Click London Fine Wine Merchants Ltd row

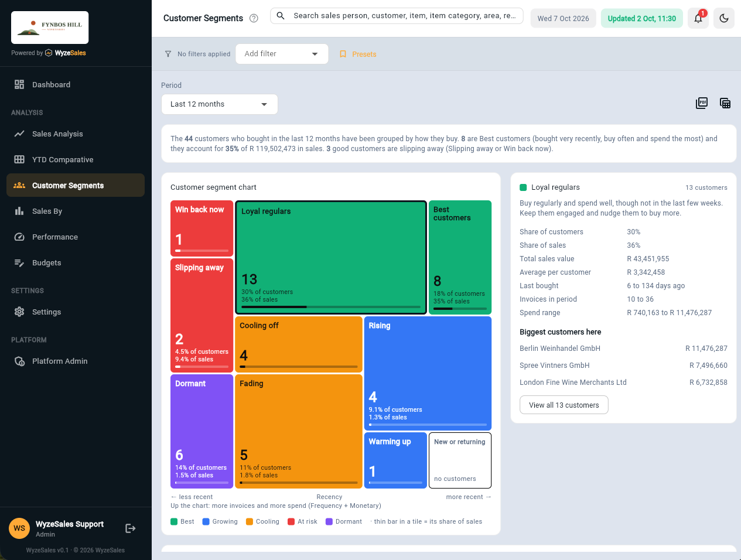[x=623, y=383]
